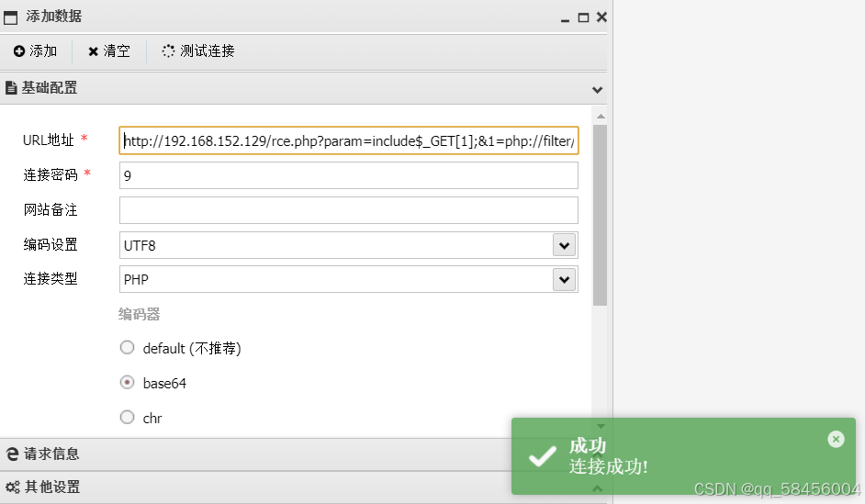The width and height of the screenshot is (865, 504).
Task: Open the 连接类型 PHP dropdown arrow
Action: pos(565,280)
